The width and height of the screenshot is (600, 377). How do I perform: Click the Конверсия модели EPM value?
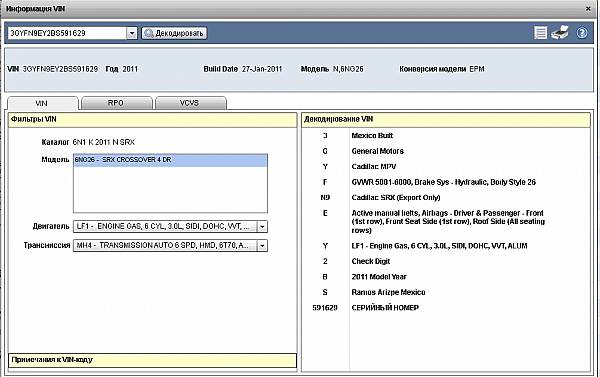[x=477, y=69]
